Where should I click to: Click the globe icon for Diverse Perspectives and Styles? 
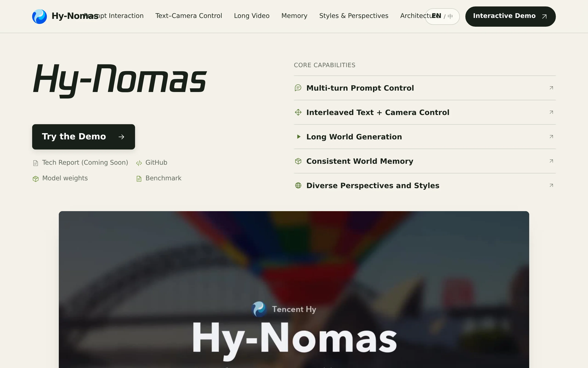pos(298,185)
